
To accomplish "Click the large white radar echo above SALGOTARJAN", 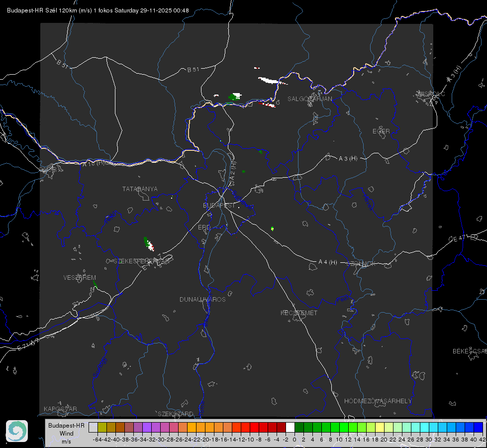I will [270, 81].
